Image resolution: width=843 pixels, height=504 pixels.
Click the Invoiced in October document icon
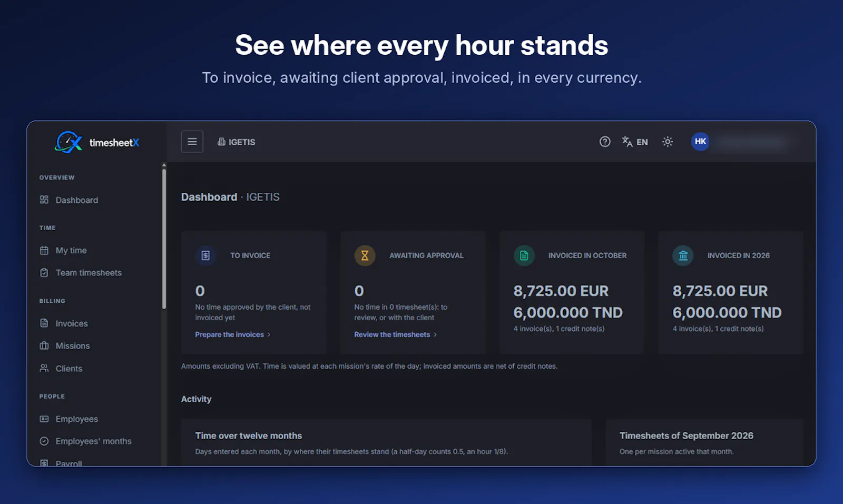point(524,255)
